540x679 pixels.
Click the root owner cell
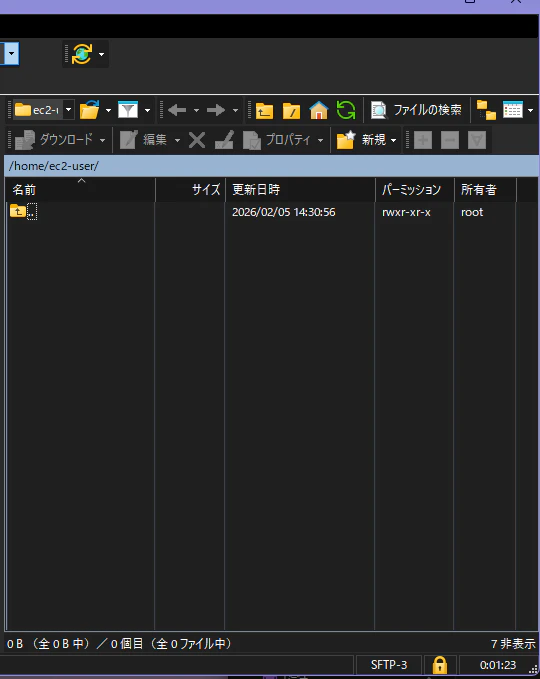coord(472,212)
